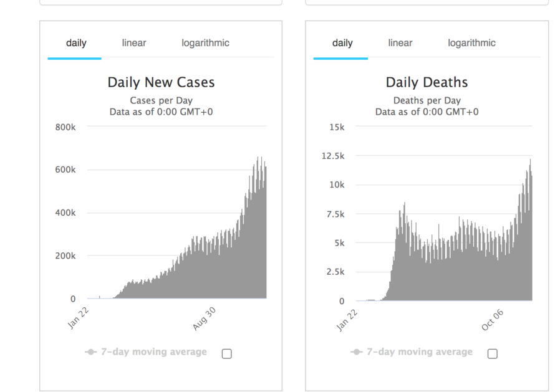Enable 7-day moving average checkbox for deaths
The height and width of the screenshot is (392, 555).
[492, 353]
